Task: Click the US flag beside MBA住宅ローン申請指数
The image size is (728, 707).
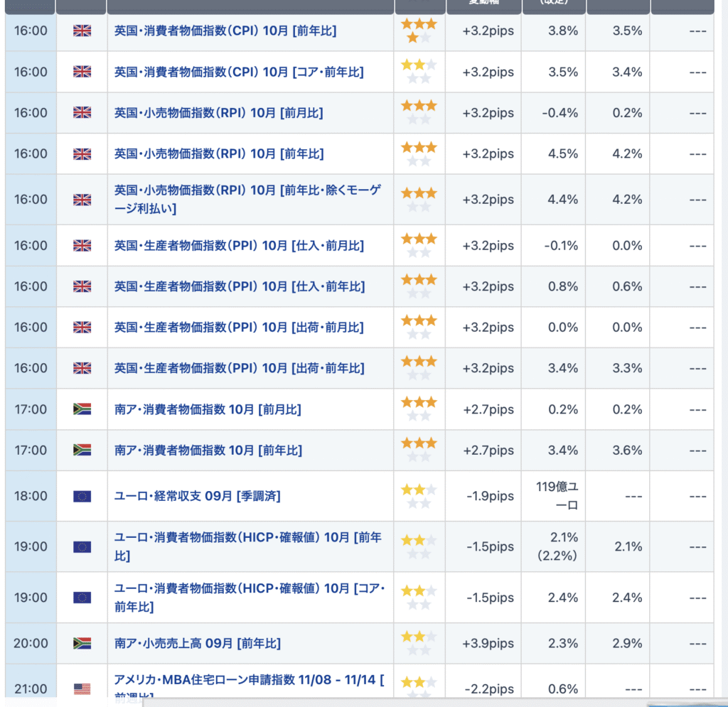Action: [82, 689]
